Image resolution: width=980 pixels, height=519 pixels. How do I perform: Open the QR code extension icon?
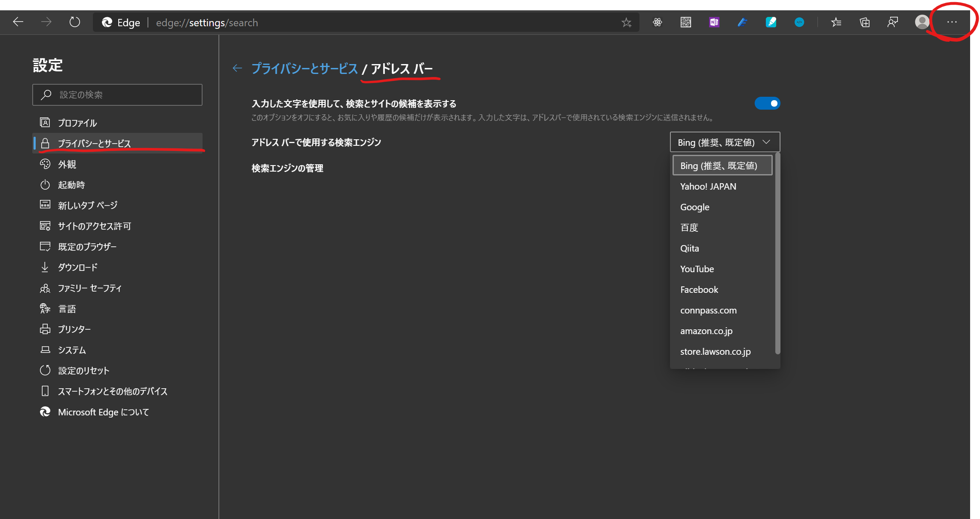point(685,22)
